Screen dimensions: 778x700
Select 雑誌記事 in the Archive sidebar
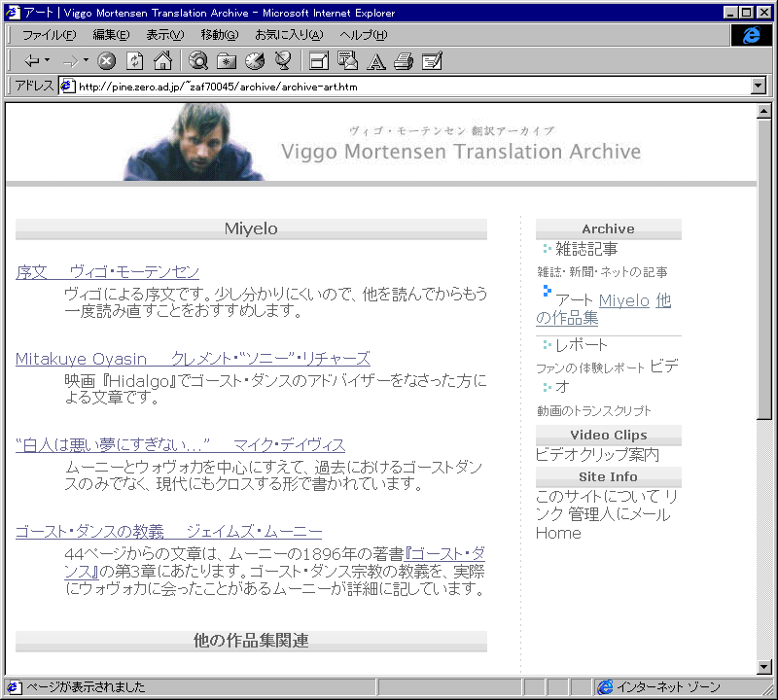tap(586, 249)
